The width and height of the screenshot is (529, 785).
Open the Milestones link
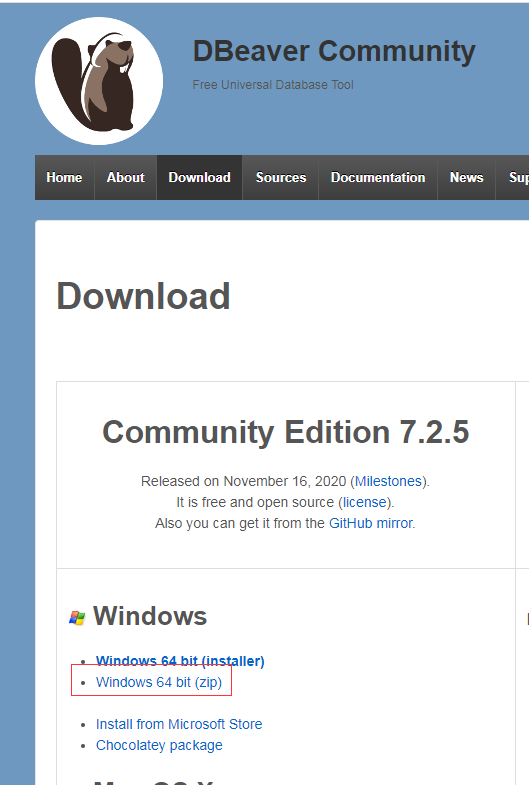point(388,481)
